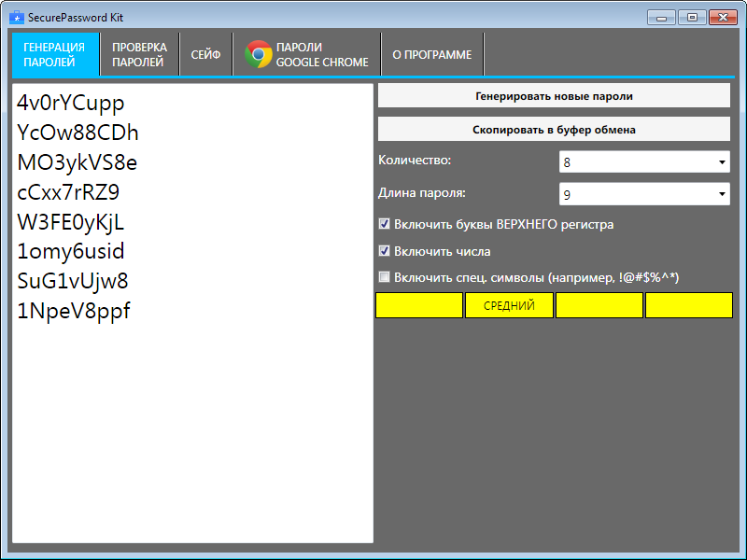Uncheck the Включить числа checkbox
747x560 pixels.
click(384, 251)
